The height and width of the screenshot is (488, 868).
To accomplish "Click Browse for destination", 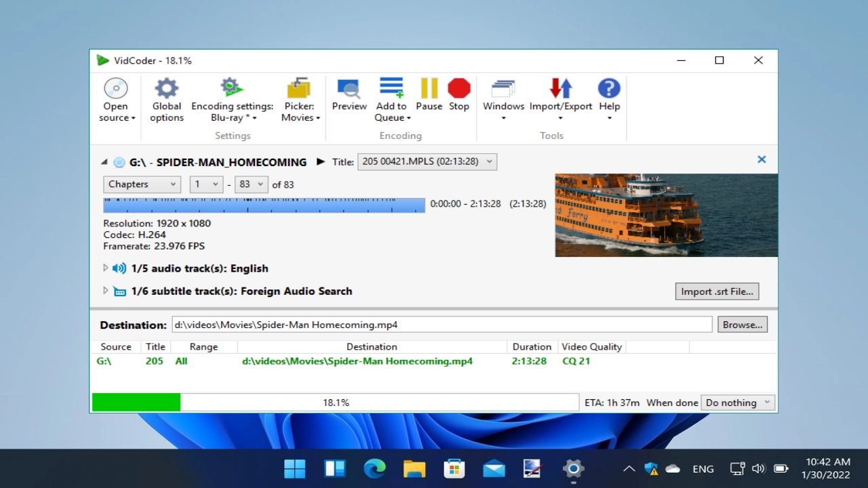I will pyautogui.click(x=743, y=325).
